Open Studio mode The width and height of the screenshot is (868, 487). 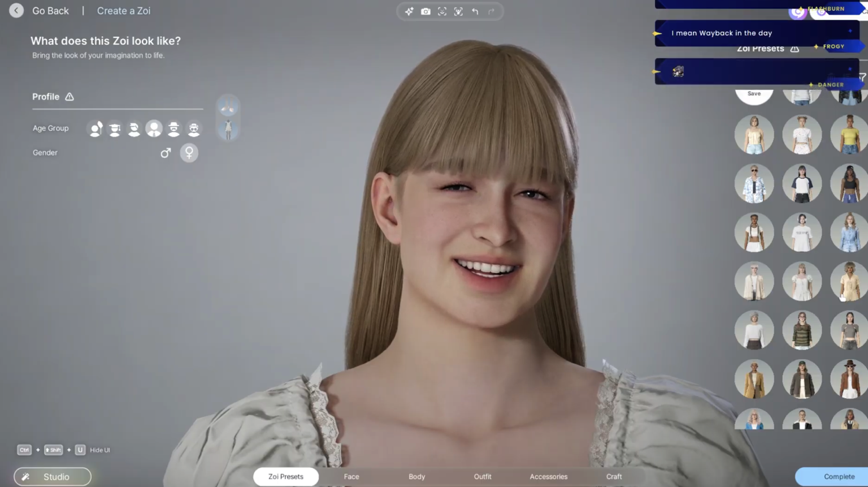coord(53,477)
